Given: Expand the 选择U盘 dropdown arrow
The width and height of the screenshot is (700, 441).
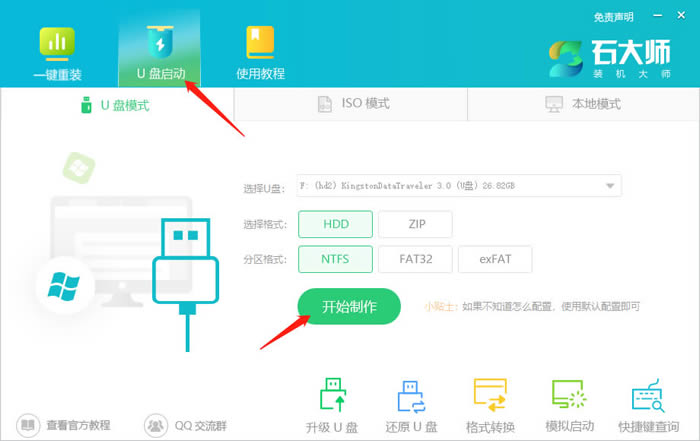Looking at the screenshot, I should [x=610, y=186].
